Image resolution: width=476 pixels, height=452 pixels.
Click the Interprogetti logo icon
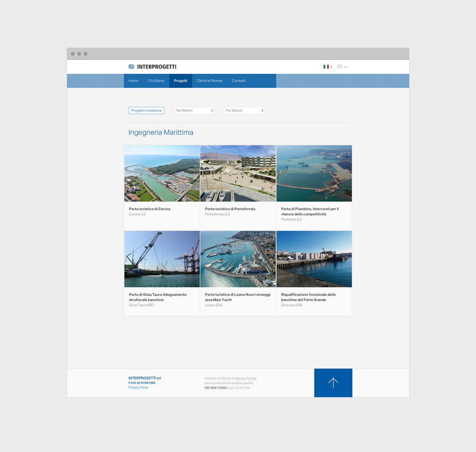131,67
